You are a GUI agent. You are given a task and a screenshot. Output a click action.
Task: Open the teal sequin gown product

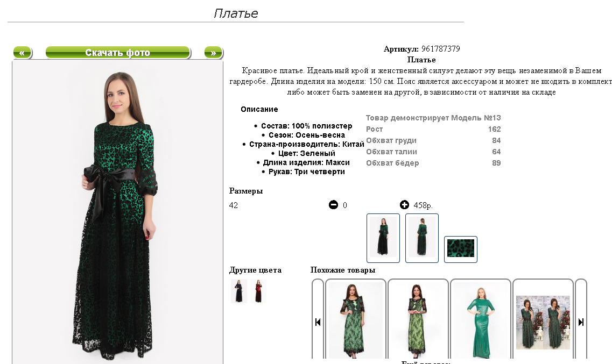(481, 319)
